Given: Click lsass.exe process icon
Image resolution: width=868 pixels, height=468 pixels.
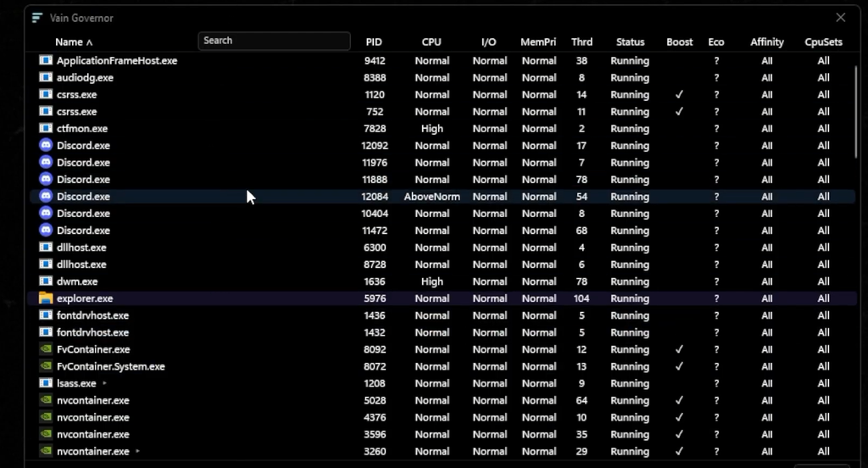Looking at the screenshot, I should coord(46,383).
